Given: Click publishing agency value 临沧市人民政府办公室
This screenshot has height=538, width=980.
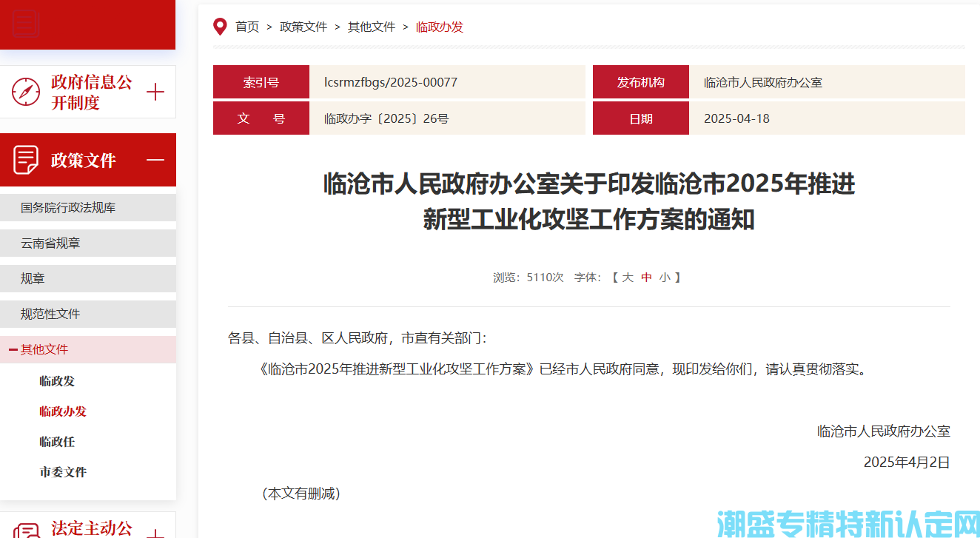Looking at the screenshot, I should [x=763, y=82].
